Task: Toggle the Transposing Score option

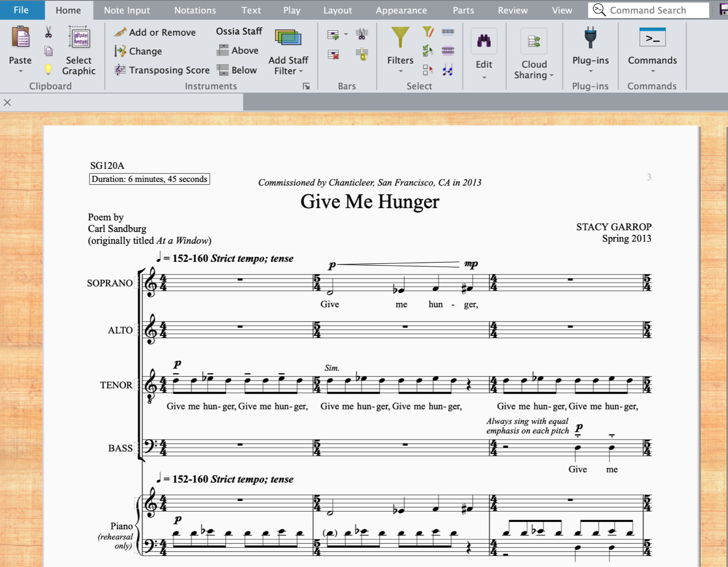Action: tap(162, 70)
